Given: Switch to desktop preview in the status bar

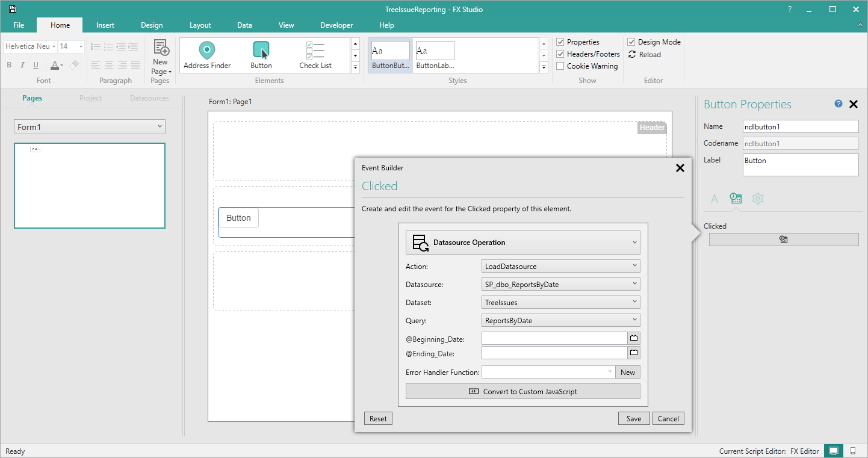Looking at the screenshot, I should tap(834, 451).
